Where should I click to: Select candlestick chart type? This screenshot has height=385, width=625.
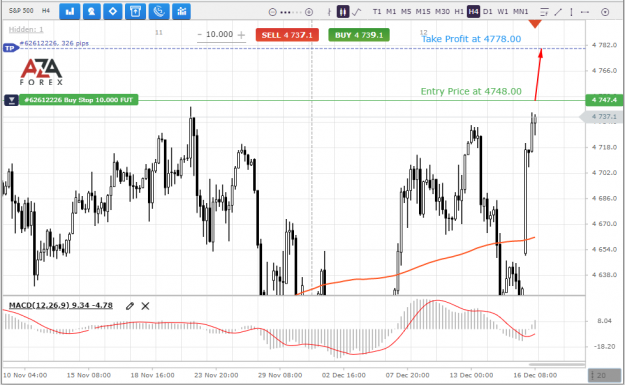(342, 12)
